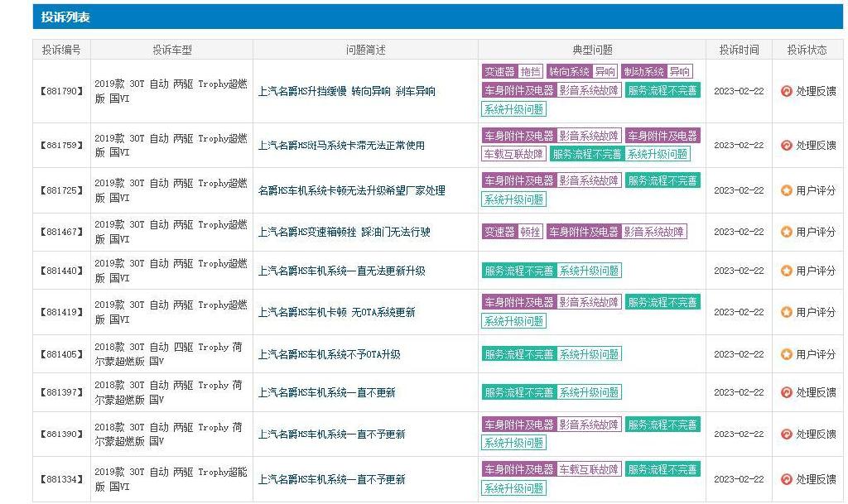Click the 2018款 两驱 car model in row 881397
848x504 pixels.
click(168, 392)
